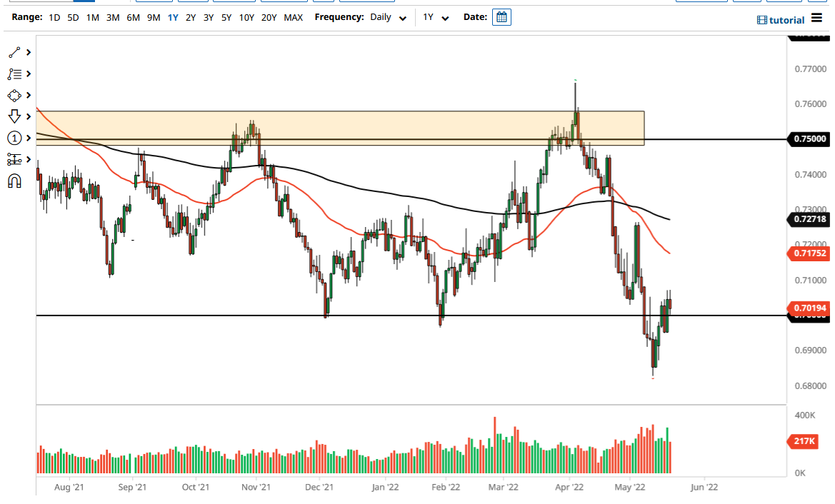The image size is (835, 504).
Task: Open the Daily frequency dropdown
Action: tap(386, 17)
